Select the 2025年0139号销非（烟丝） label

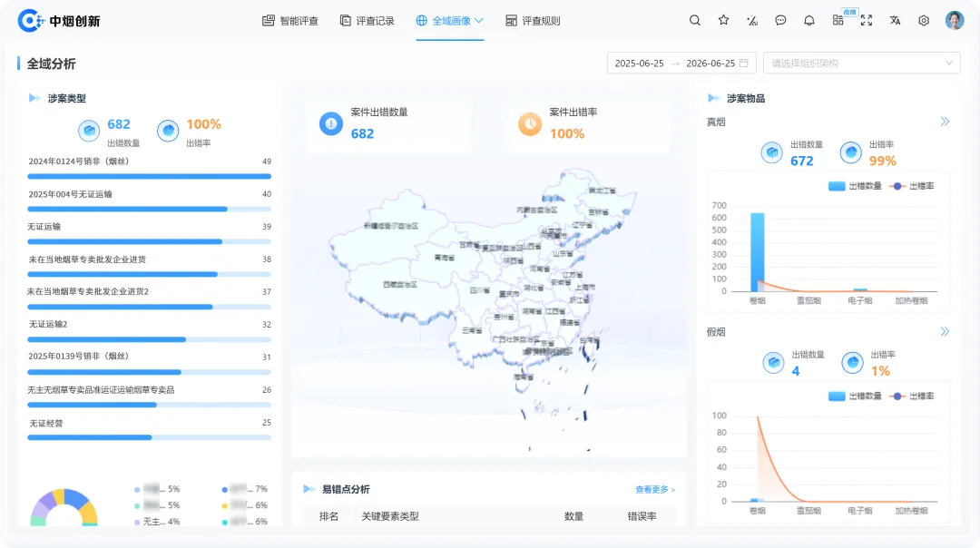point(78,357)
